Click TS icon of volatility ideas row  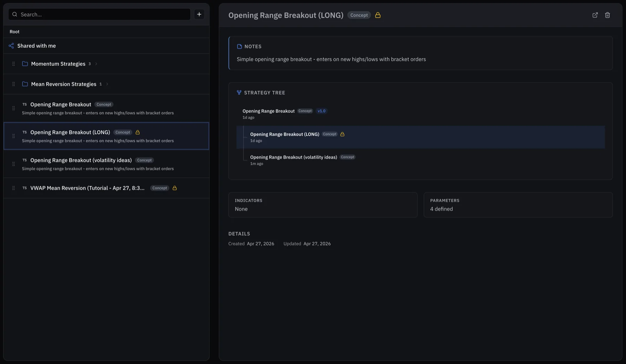point(25,160)
